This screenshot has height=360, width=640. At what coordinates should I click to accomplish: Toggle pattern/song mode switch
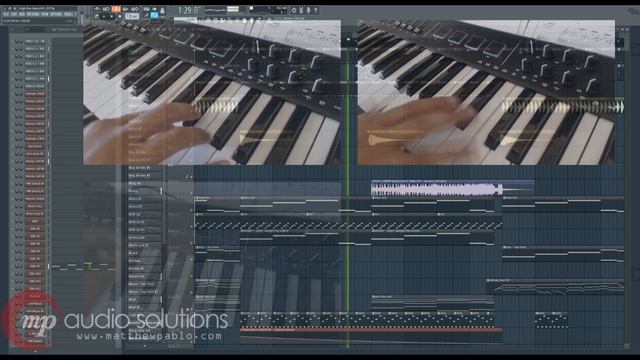96,17
